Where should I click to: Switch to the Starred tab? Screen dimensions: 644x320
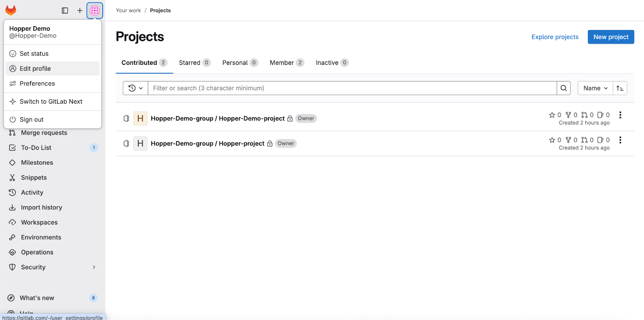pos(195,62)
